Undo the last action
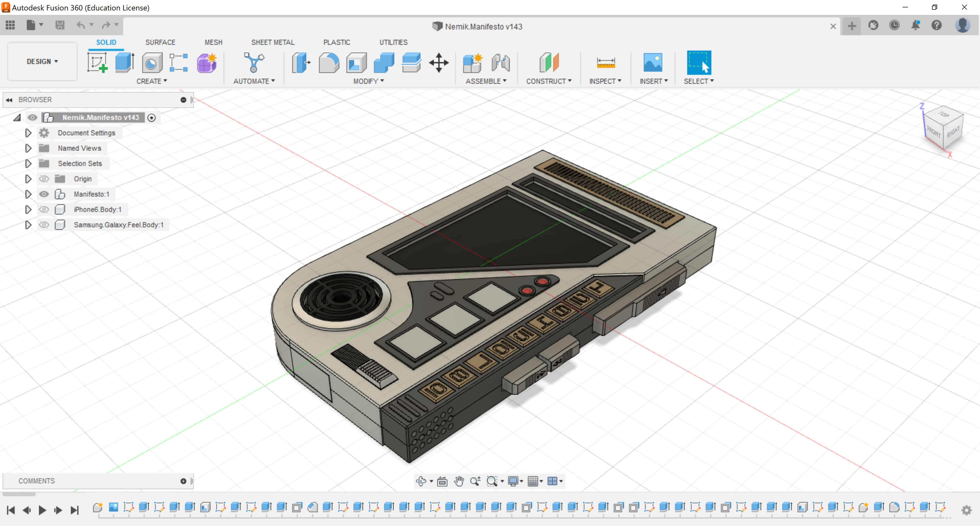 [x=81, y=25]
